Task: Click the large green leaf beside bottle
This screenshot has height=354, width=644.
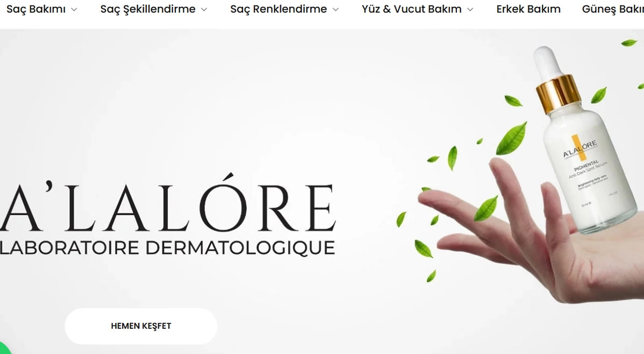Action: tap(511, 138)
